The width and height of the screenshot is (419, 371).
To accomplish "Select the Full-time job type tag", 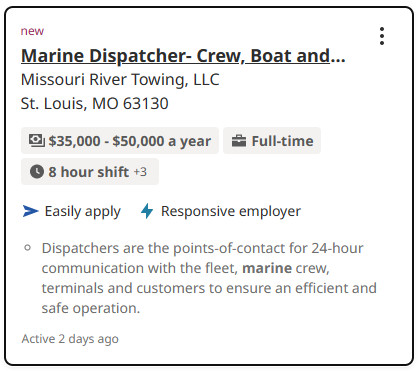I will click(x=272, y=141).
